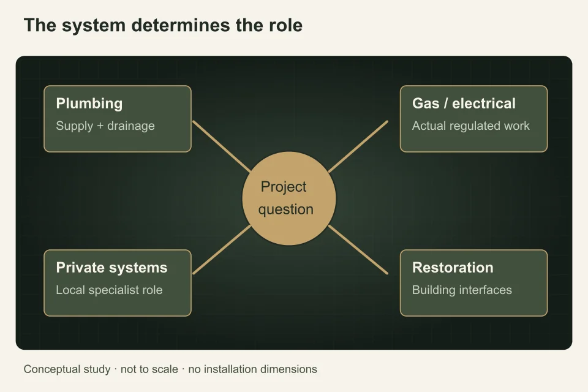This screenshot has height=392, width=588.
Task: Select the "Private systems" card title
Action: [111, 268]
